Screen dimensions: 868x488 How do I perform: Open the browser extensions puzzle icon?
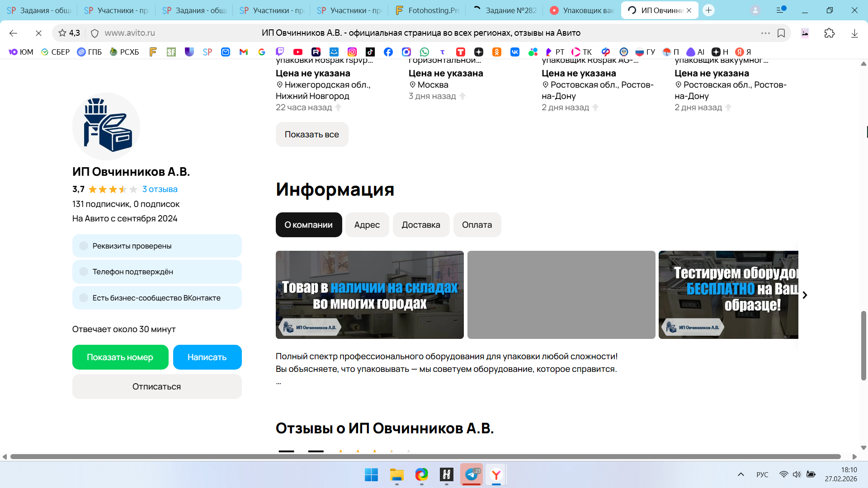tap(829, 33)
